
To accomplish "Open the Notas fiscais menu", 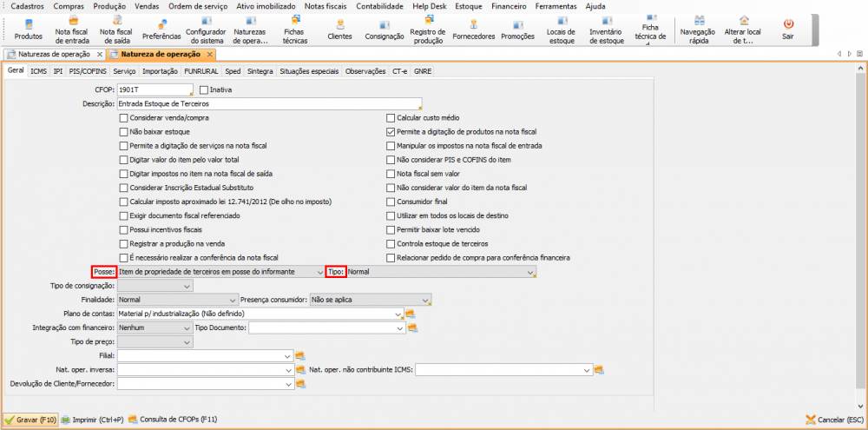I will click(x=325, y=6).
